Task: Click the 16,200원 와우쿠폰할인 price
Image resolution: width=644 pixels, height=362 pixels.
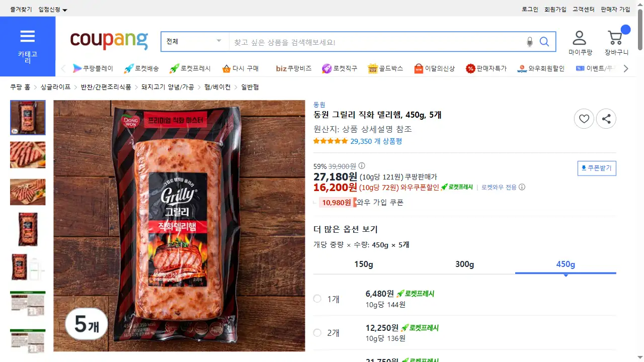Action: coord(336,188)
